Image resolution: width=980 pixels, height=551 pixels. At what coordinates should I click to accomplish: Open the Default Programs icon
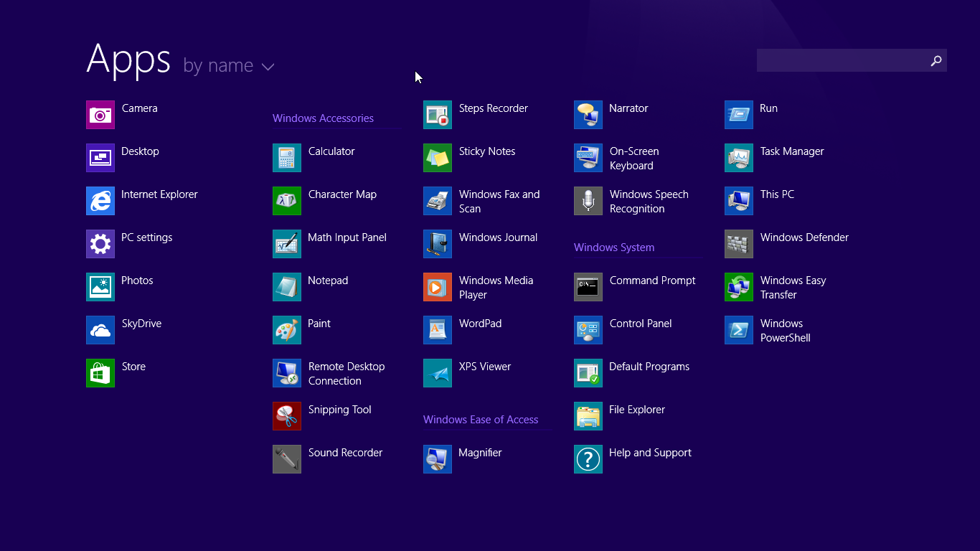[588, 373]
